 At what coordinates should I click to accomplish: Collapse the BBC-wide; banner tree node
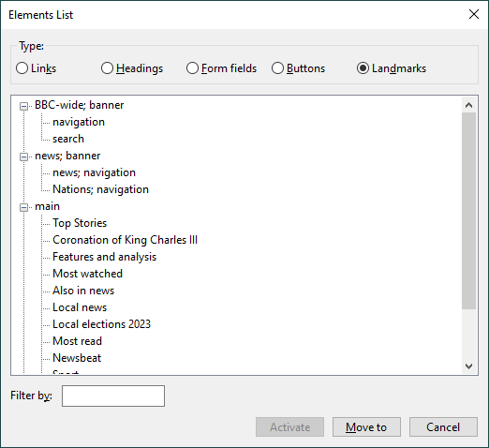click(x=23, y=106)
